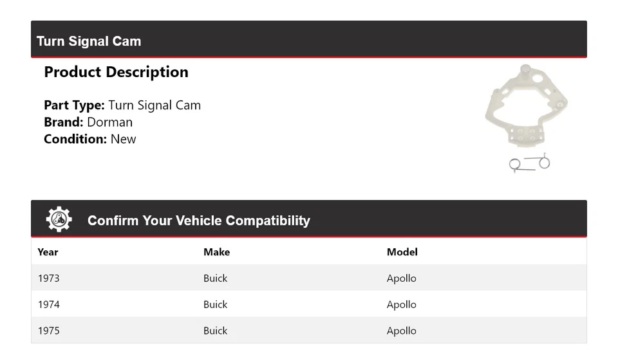This screenshot has width=618, height=364.
Task: Click the Product Description heading
Action: coord(116,72)
